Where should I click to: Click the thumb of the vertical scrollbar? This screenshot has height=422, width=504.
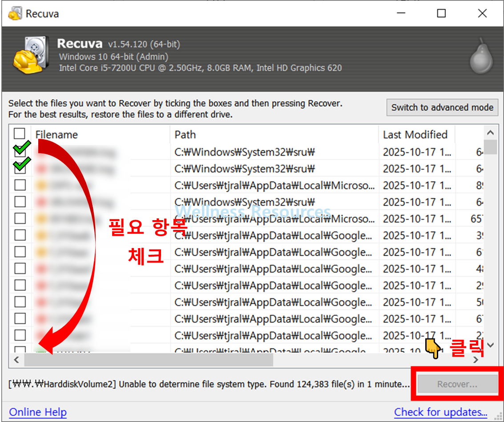(x=490, y=147)
